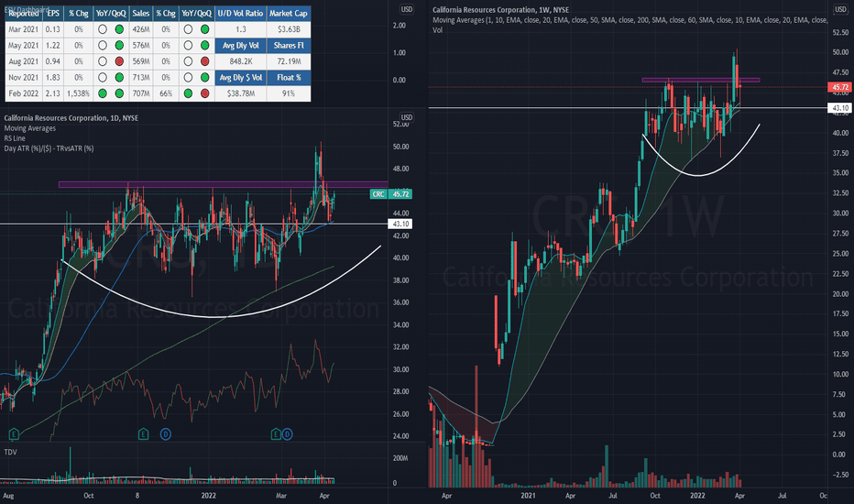Select the TDV volume pane legend
Viewport: 854px width, 504px height.
(x=10, y=452)
